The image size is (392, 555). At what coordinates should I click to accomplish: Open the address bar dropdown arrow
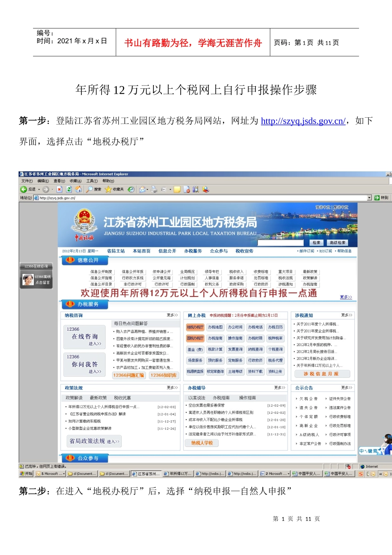pos(369,198)
